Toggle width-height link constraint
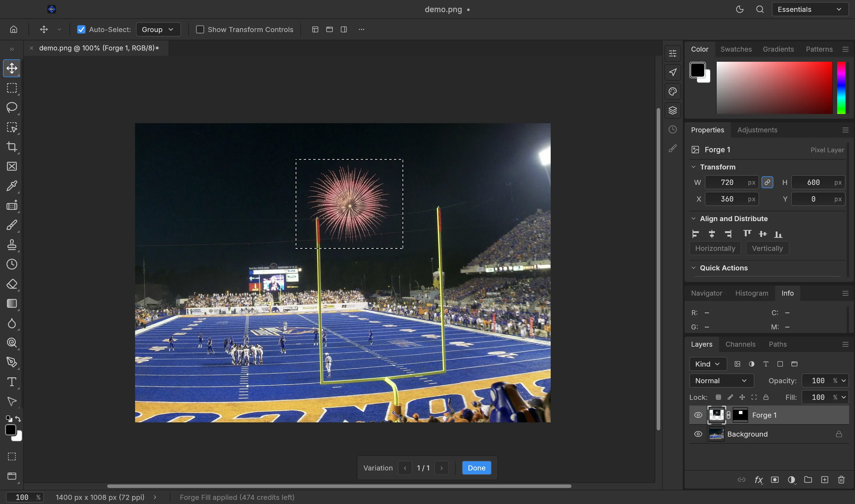This screenshot has height=504, width=855. pyautogui.click(x=767, y=182)
